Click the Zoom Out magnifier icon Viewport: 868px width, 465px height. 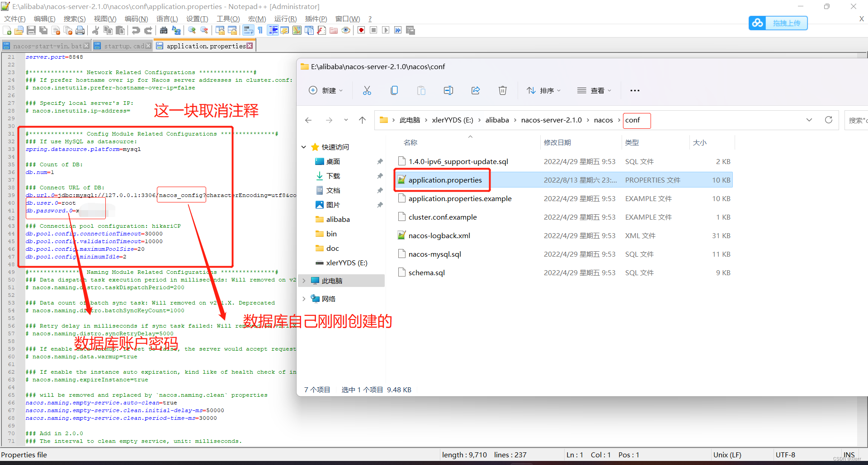204,30
